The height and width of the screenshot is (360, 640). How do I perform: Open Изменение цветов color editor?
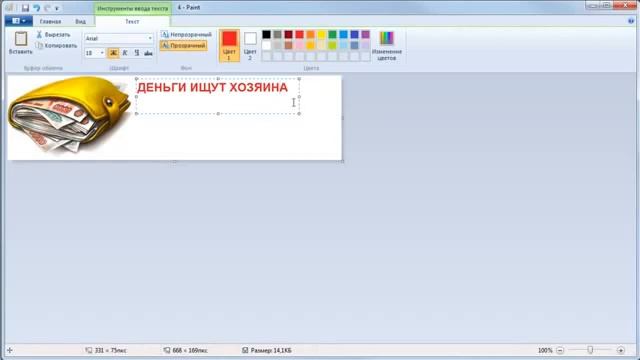click(387, 45)
